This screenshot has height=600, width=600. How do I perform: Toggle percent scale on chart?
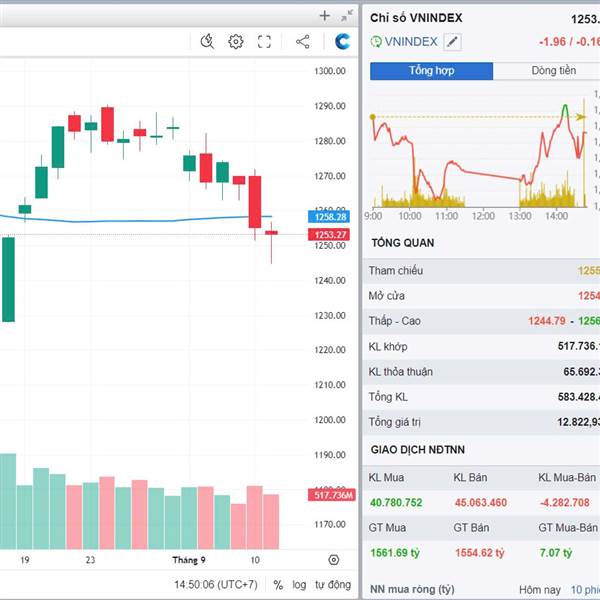[278, 585]
